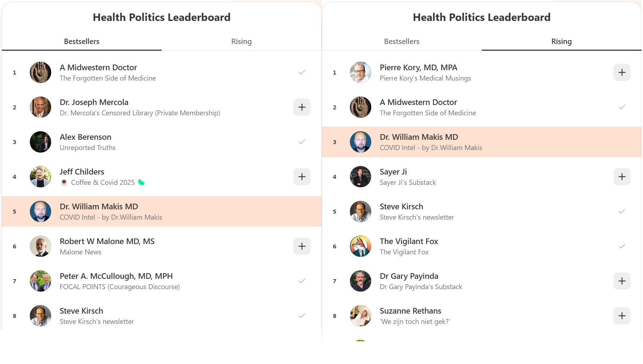The width and height of the screenshot is (643, 364).
Task: Switch to Rising tab in left leaderboard
Action: 241,42
